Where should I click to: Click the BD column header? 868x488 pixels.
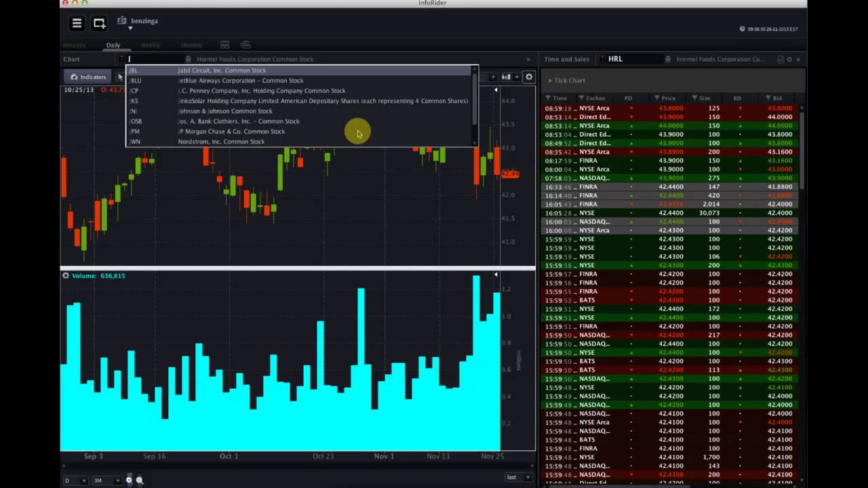737,98
